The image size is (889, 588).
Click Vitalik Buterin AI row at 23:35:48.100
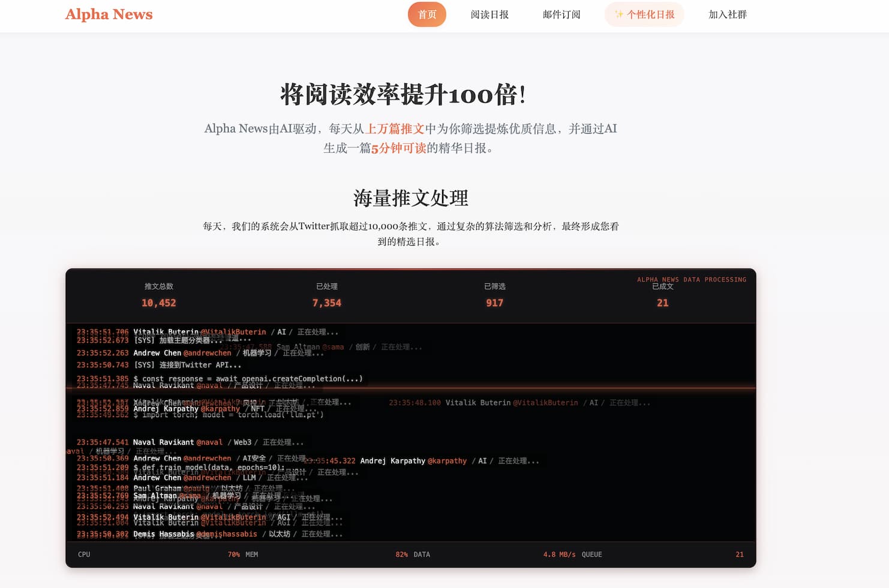click(x=519, y=403)
